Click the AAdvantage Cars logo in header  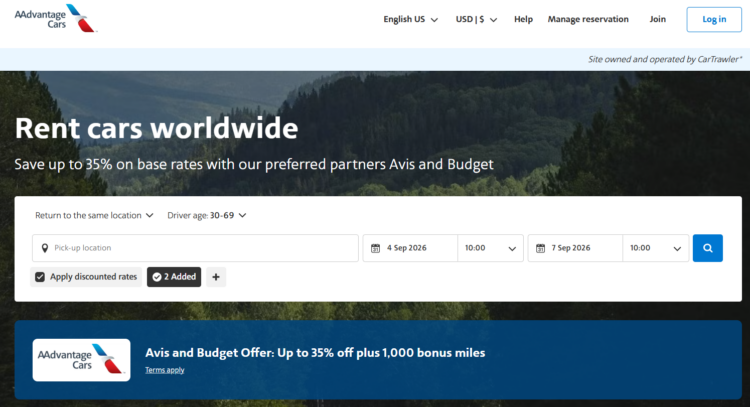tap(55, 18)
